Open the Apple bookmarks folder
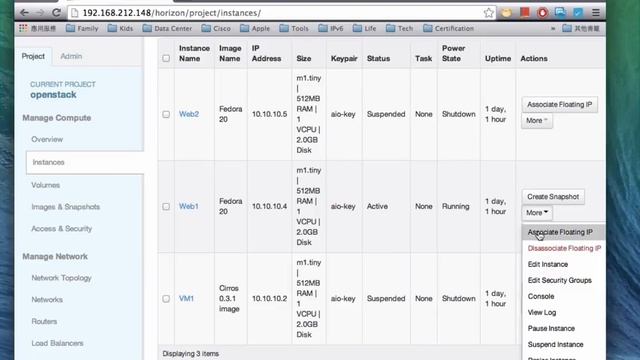This screenshot has height=360, width=640. pos(255,28)
